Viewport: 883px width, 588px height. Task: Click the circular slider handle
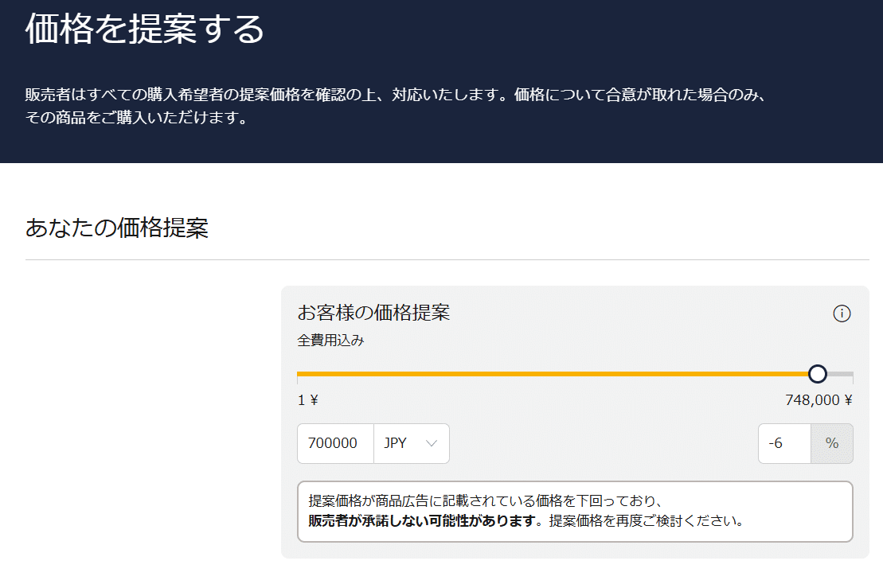tap(819, 372)
